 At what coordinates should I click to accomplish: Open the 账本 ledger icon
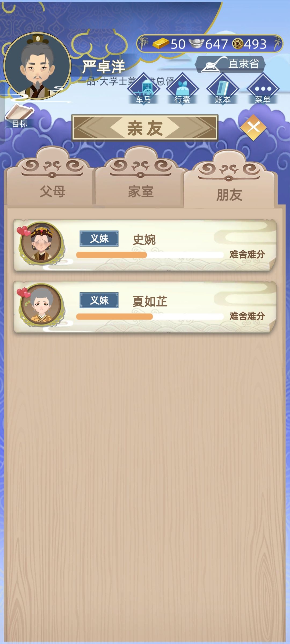[223, 89]
